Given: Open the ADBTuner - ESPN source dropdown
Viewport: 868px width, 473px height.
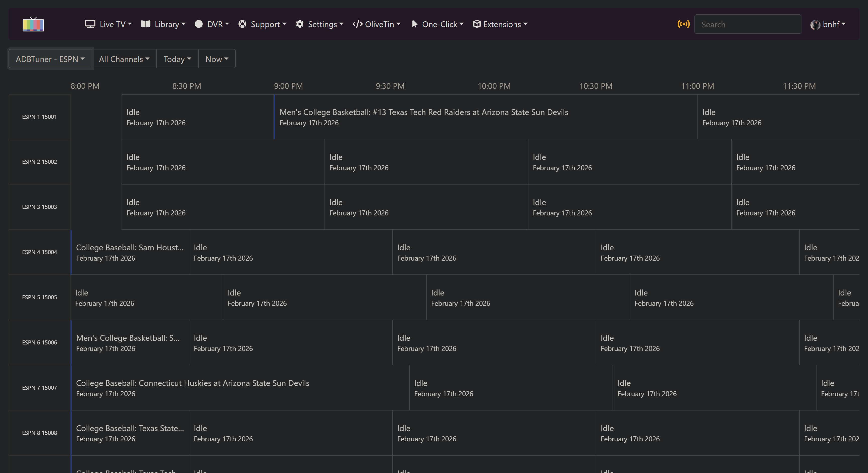Looking at the screenshot, I should [50, 59].
